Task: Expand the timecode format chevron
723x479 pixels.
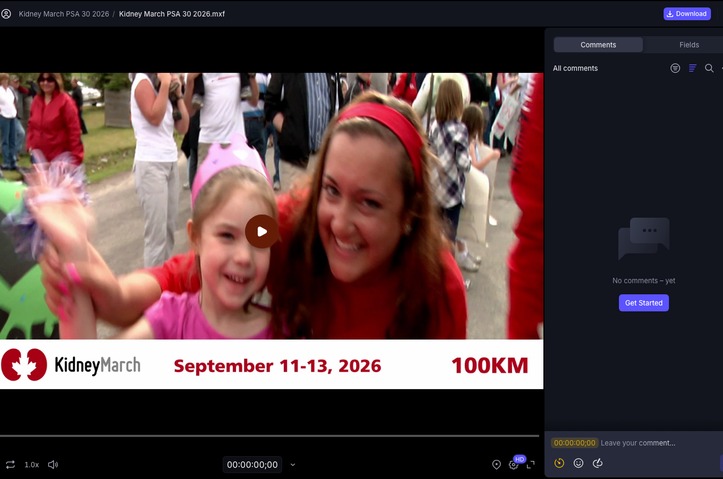Action: 293,465
